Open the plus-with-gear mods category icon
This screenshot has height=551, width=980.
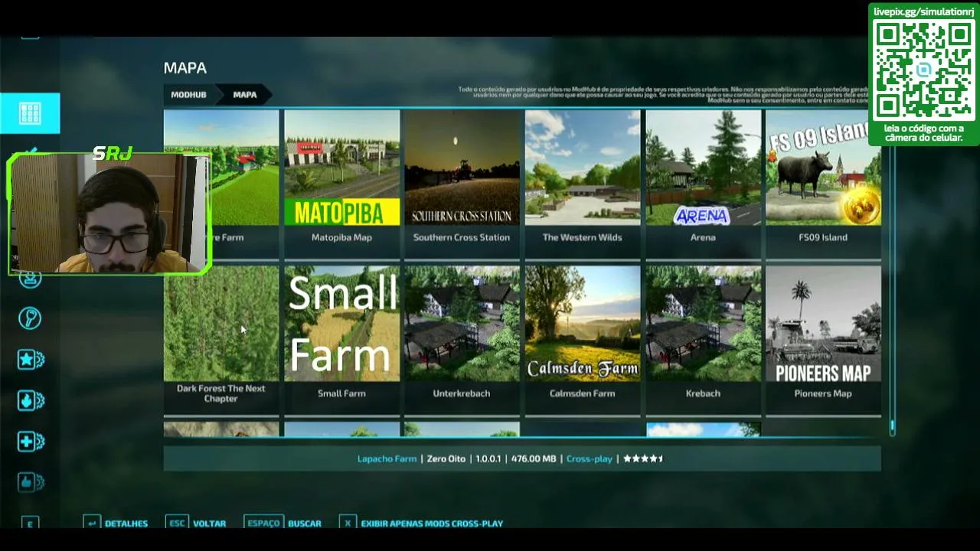click(x=31, y=442)
